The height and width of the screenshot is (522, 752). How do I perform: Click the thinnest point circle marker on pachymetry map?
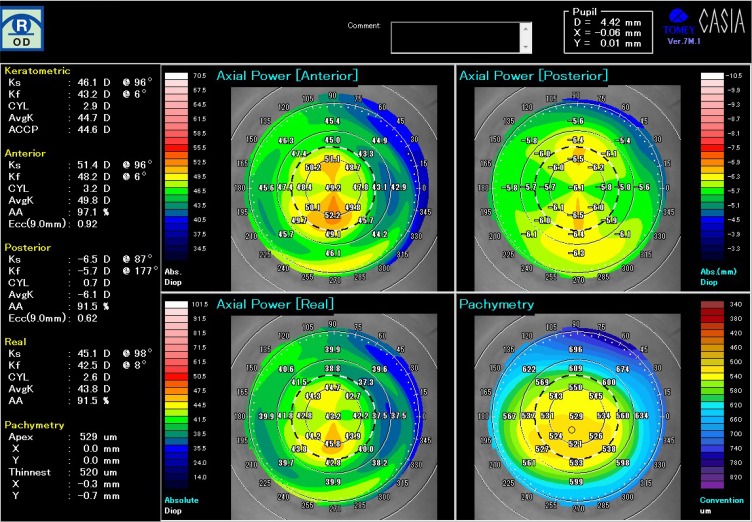(571, 430)
